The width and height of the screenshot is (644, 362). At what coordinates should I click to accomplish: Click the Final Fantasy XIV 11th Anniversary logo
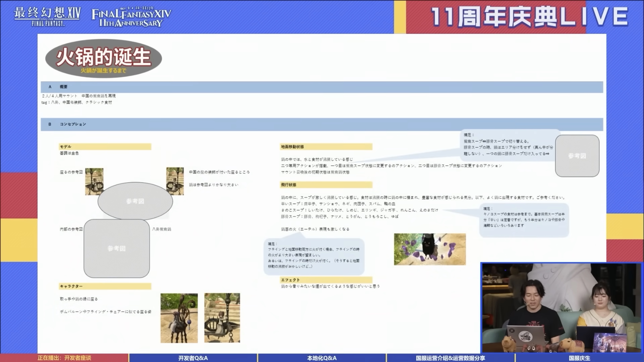pyautogui.click(x=131, y=17)
